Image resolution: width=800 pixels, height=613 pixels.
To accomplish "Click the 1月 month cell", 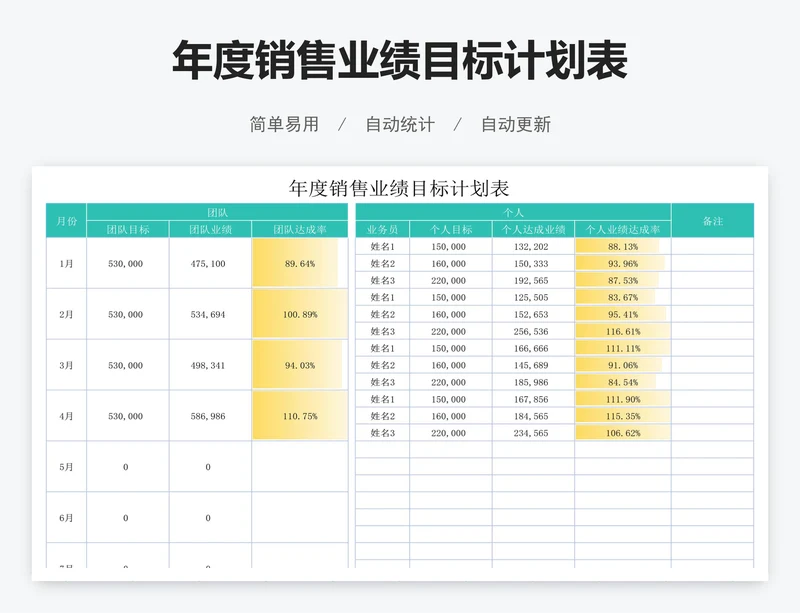I will point(66,263).
